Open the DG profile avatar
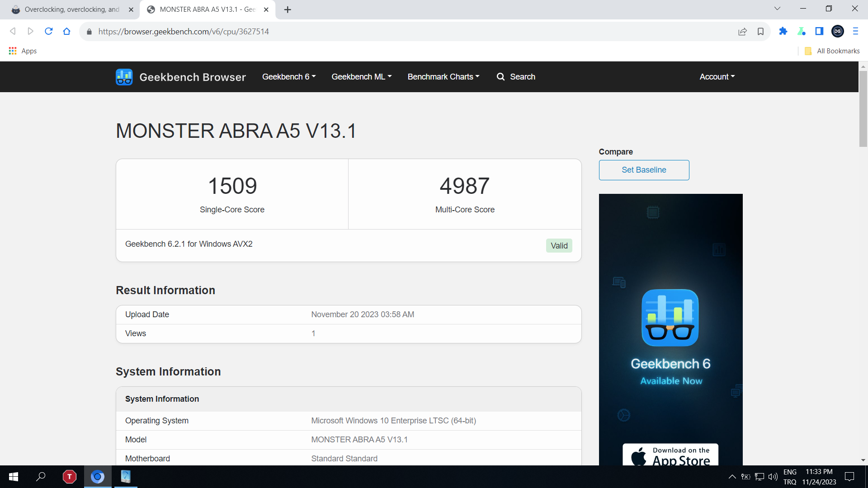Screen dimensions: 868x488 click(837, 31)
